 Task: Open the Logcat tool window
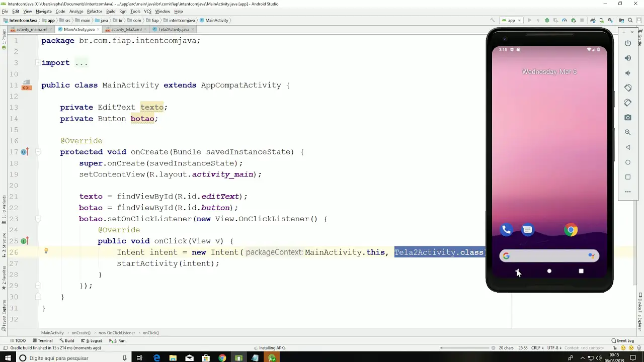point(96,341)
